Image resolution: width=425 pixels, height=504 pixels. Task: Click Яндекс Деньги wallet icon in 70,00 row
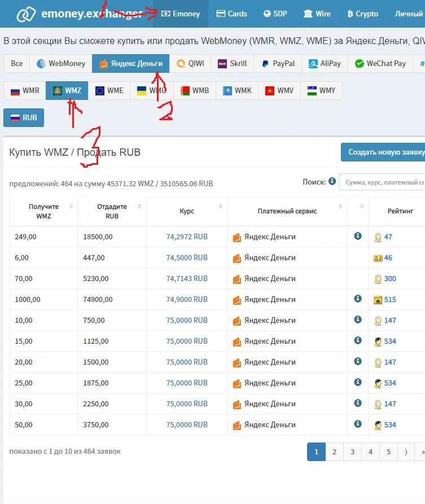click(x=237, y=279)
